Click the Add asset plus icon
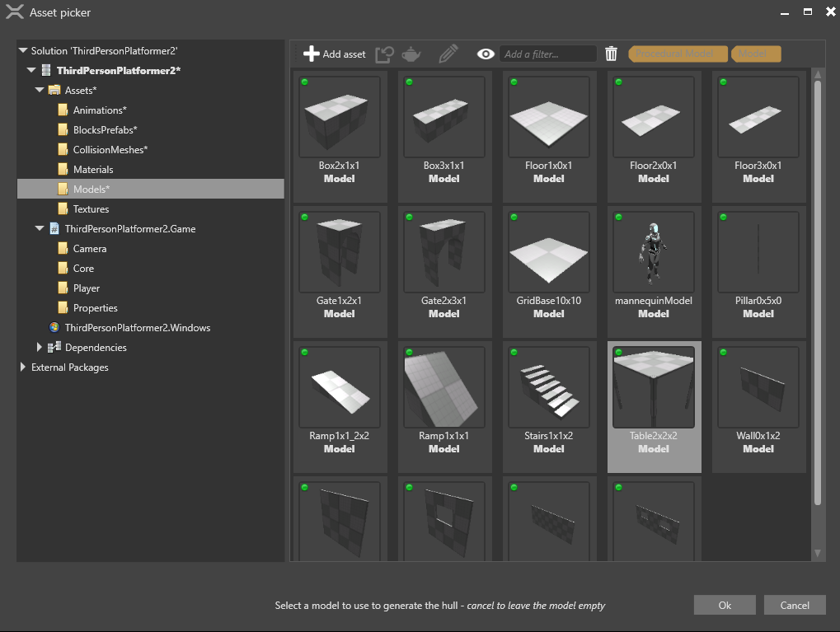The image size is (840, 632). tap(311, 54)
